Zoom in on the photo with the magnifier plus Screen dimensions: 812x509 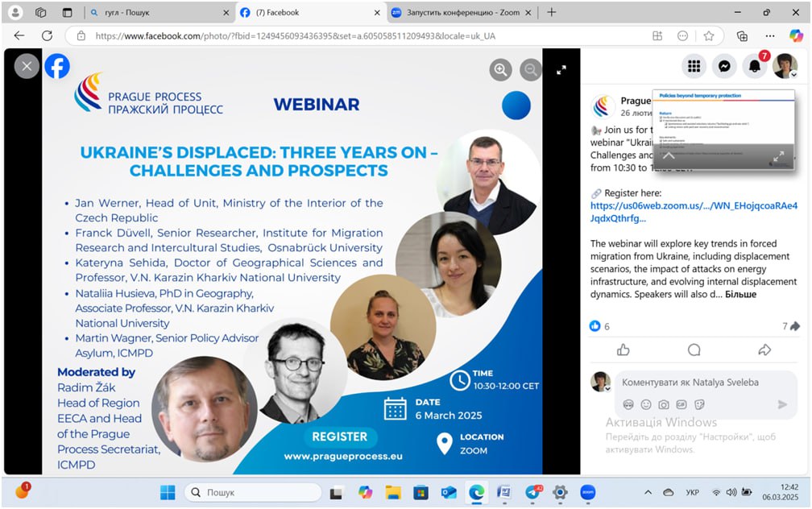pyautogui.click(x=501, y=70)
